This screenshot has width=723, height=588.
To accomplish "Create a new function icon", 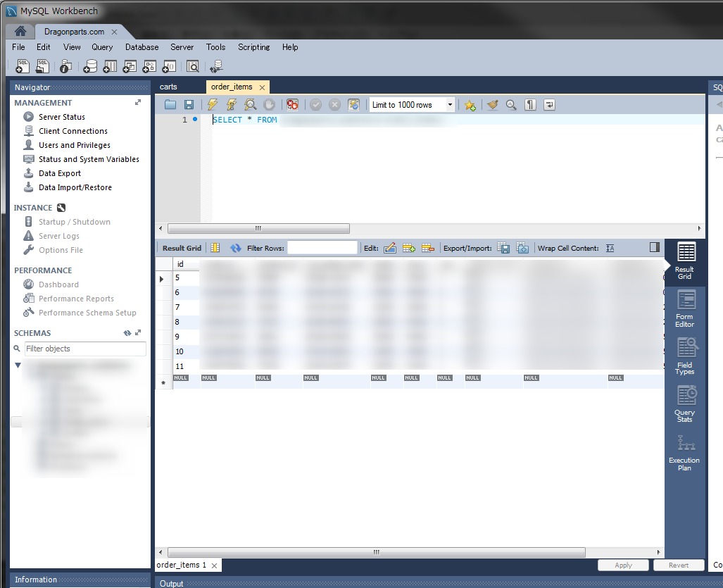I will click(x=169, y=66).
